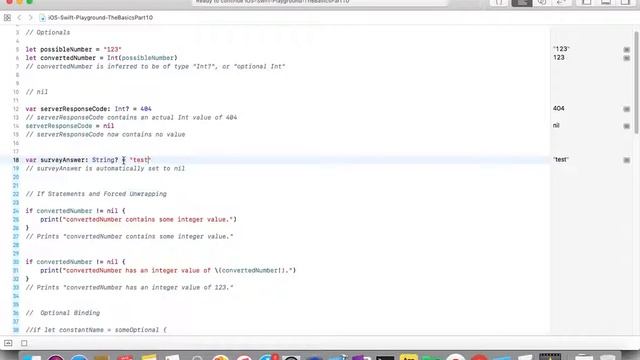
Task: Click 'var serverResponseCode: Int? = 404' line
Action: pyautogui.click(x=89, y=109)
